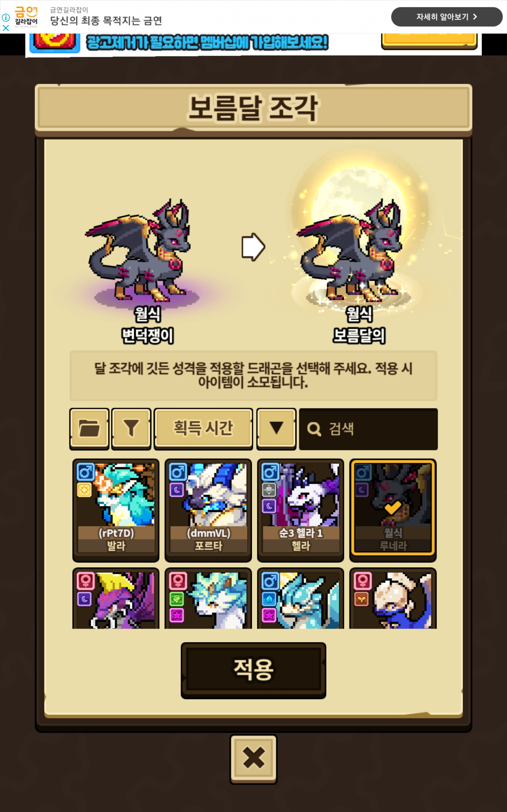Select the 포르타 (dmmVL) dragon card
This screenshot has height=812, width=507.
click(208, 510)
